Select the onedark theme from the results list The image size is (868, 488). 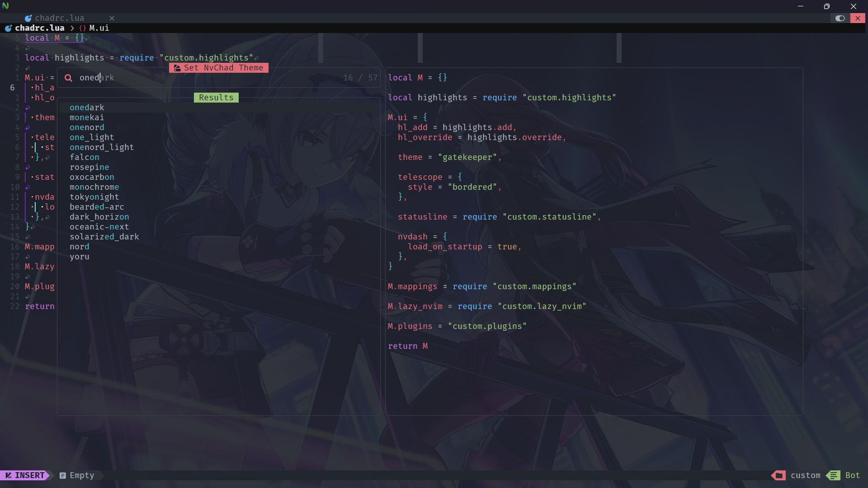[x=87, y=107]
